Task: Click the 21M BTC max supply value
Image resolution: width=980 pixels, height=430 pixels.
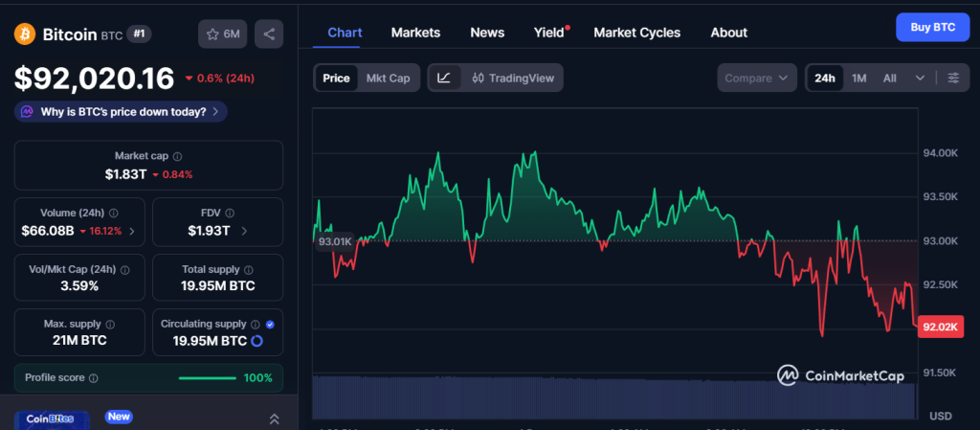Action: point(79,341)
